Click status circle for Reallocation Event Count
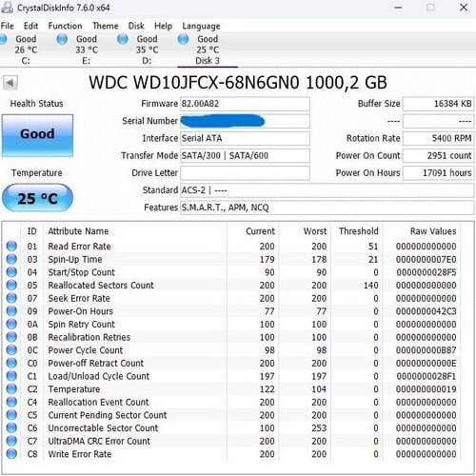Viewport: 476px width, 476px height. tap(11, 402)
